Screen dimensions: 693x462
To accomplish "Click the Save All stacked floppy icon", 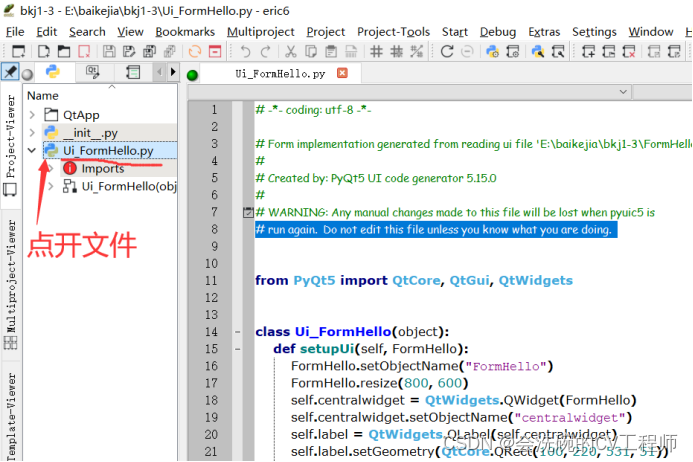I will click(149, 51).
